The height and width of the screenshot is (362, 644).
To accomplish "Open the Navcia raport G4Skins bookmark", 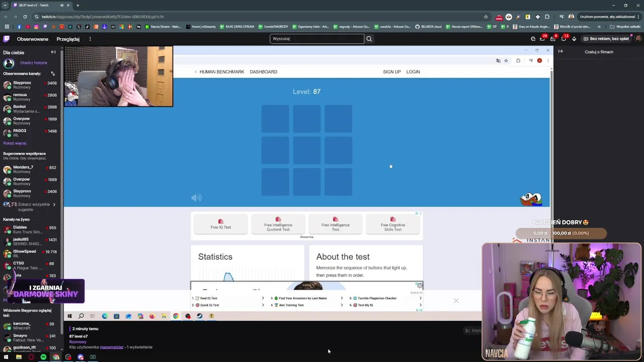I will (464, 27).
